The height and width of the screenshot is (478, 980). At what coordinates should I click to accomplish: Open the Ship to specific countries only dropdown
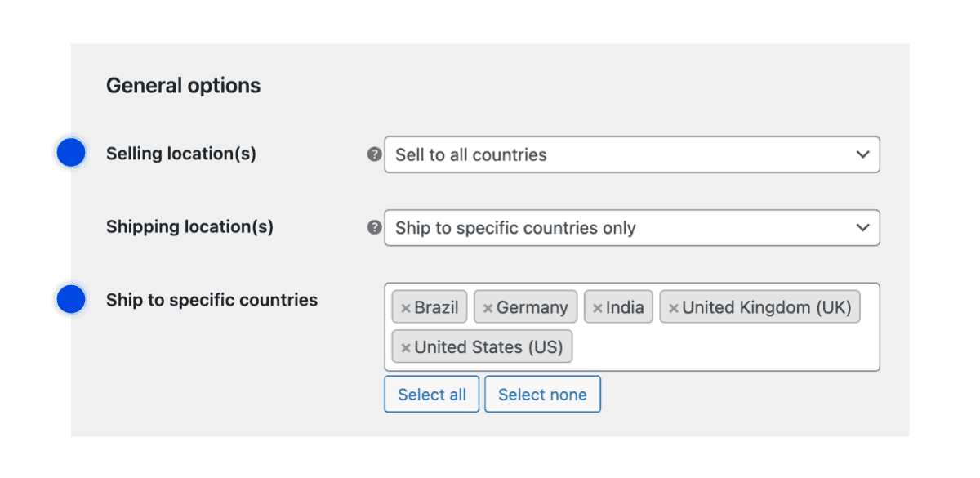click(x=633, y=228)
